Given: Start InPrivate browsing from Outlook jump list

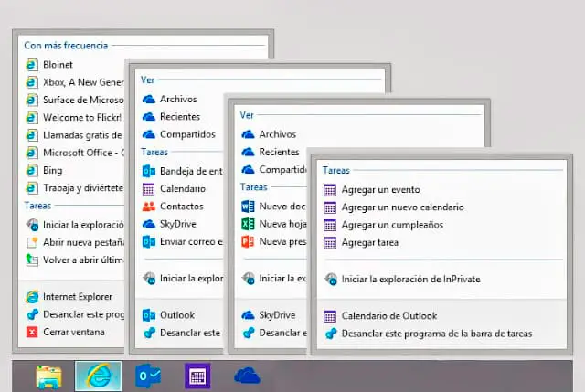Looking at the screenshot, I should click(x=182, y=279).
